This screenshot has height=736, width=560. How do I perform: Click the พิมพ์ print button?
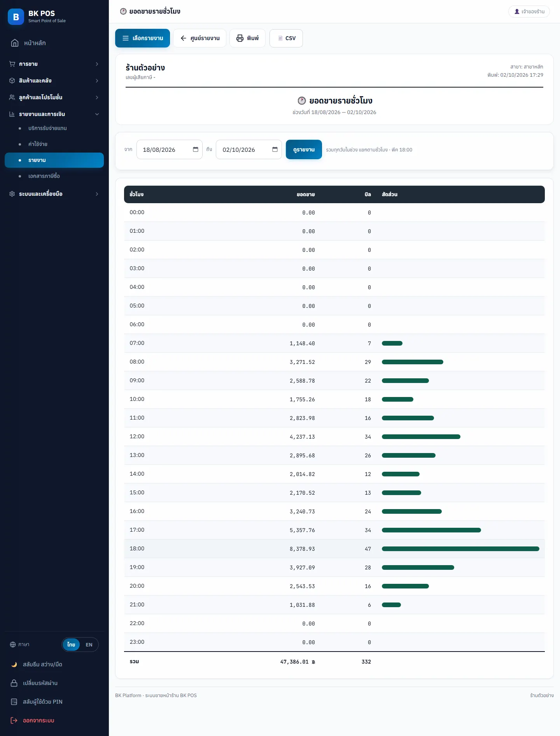click(x=247, y=38)
